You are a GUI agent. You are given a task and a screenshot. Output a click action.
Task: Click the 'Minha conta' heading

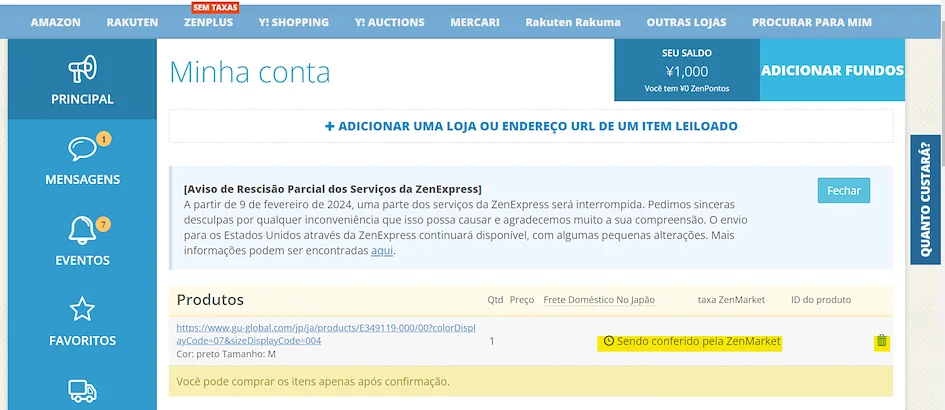pos(250,72)
